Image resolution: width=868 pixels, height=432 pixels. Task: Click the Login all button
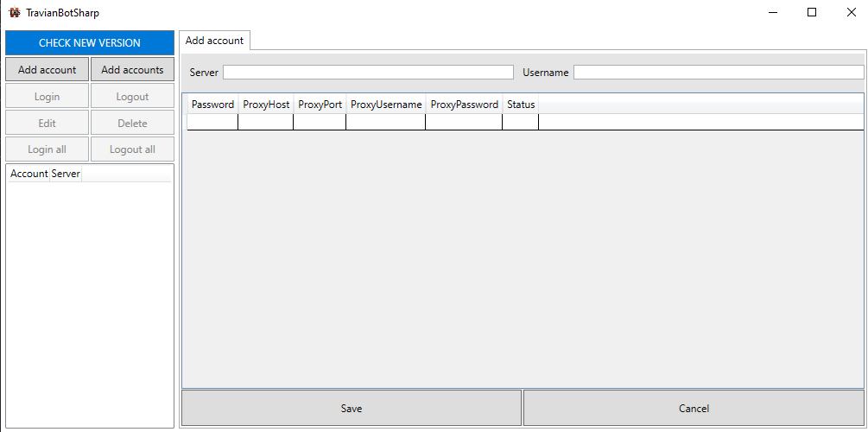coord(47,149)
